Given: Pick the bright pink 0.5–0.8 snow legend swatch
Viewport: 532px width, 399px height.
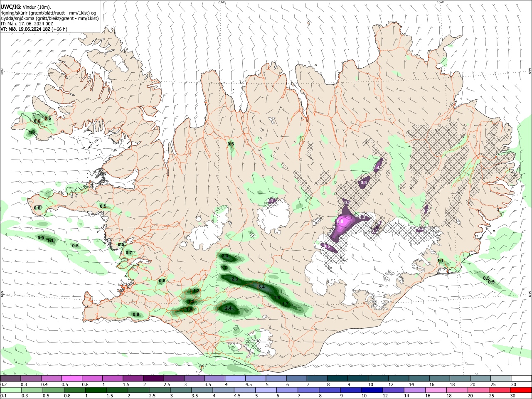Looking at the screenshot, I should click(x=71, y=379).
